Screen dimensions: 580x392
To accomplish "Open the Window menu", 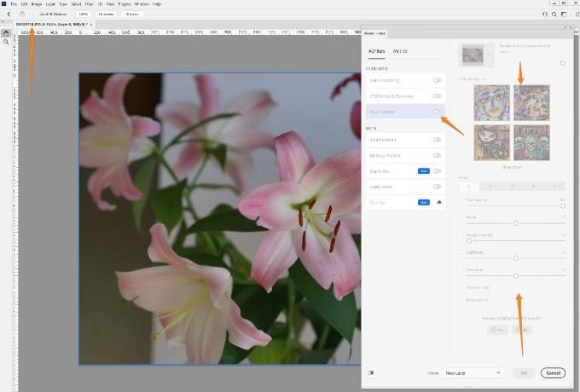I will click(x=142, y=4).
